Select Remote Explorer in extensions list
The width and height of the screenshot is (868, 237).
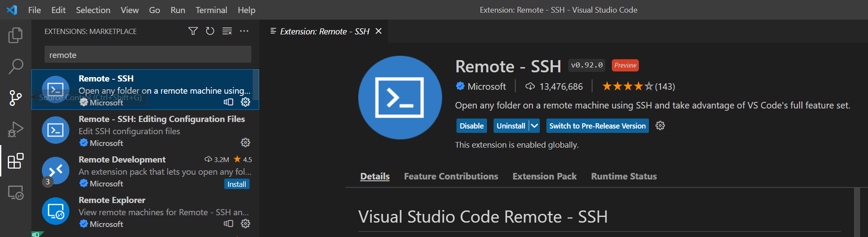(145, 211)
